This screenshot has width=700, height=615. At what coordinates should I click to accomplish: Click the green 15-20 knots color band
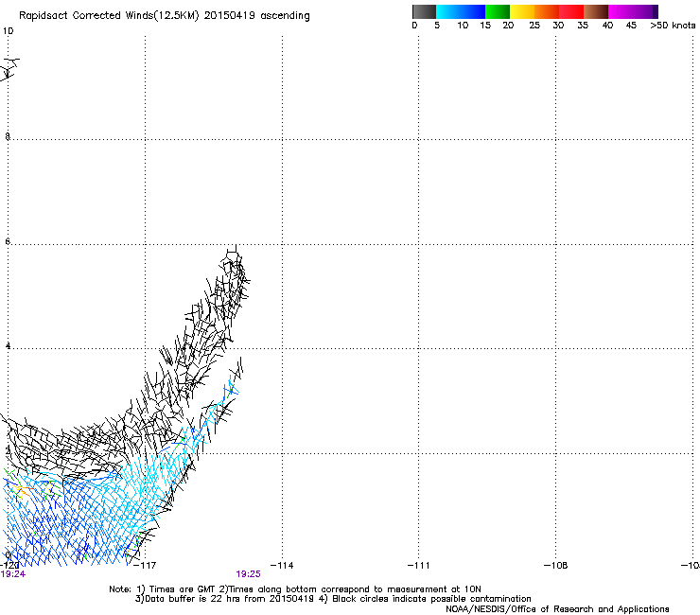(x=498, y=11)
